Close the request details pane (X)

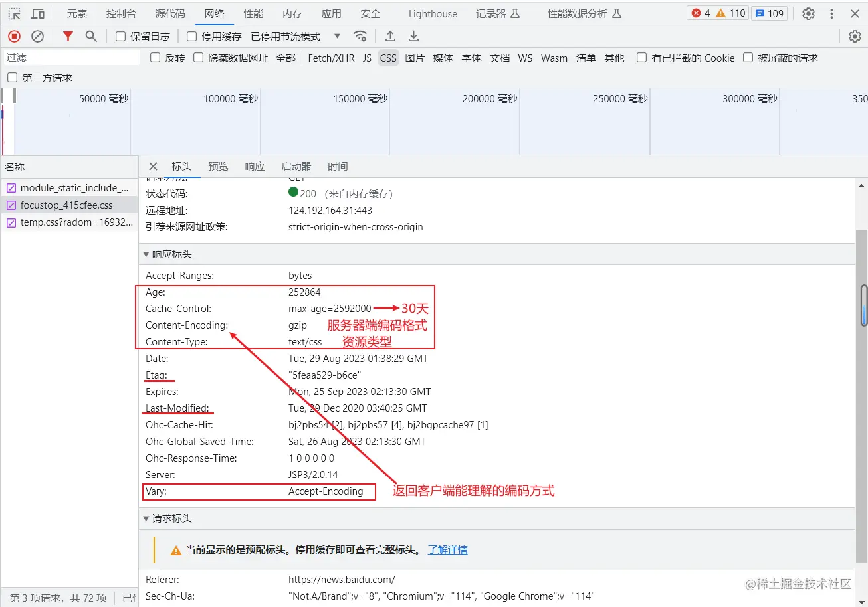(x=153, y=167)
